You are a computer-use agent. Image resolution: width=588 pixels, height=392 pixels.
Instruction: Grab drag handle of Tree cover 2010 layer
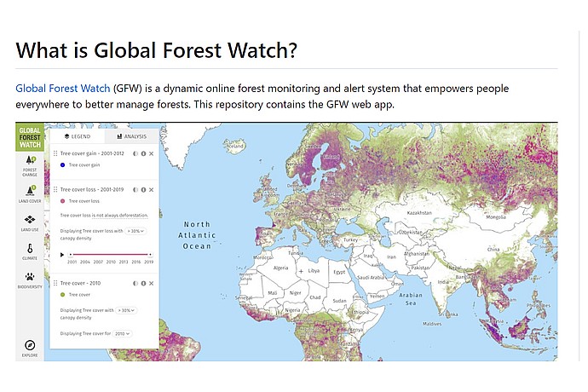[55, 283]
